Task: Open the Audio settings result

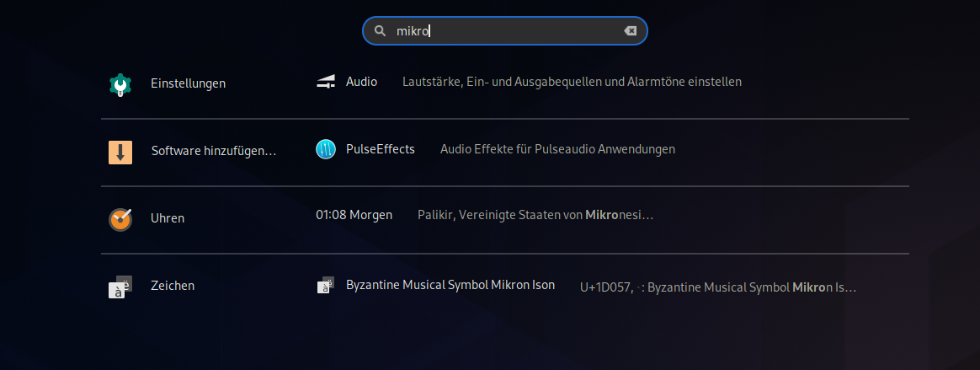Action: (362, 82)
